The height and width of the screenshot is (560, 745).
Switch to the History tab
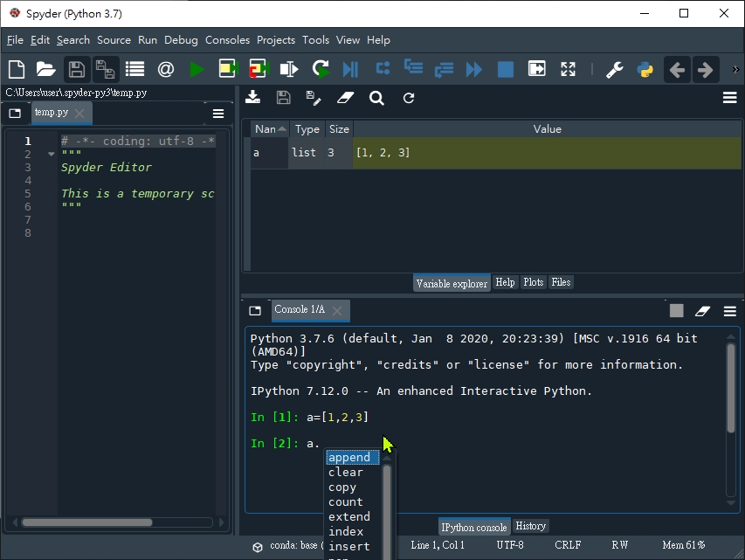pos(530,526)
